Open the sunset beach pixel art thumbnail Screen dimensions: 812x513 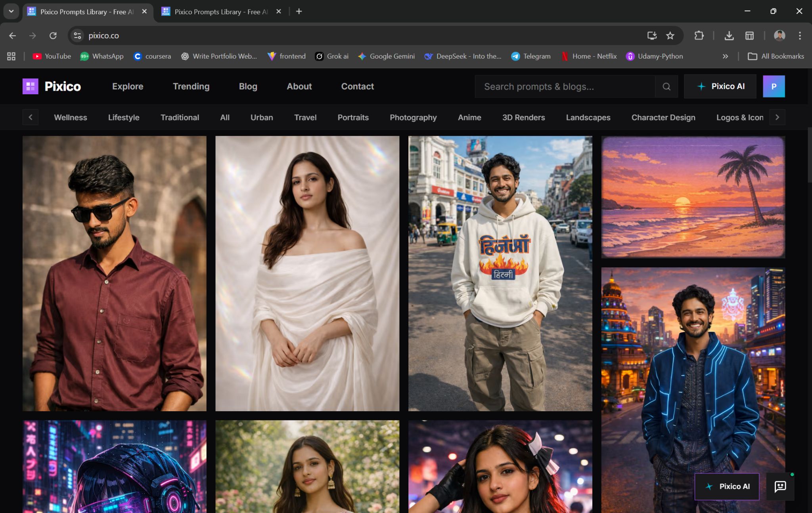693,197
